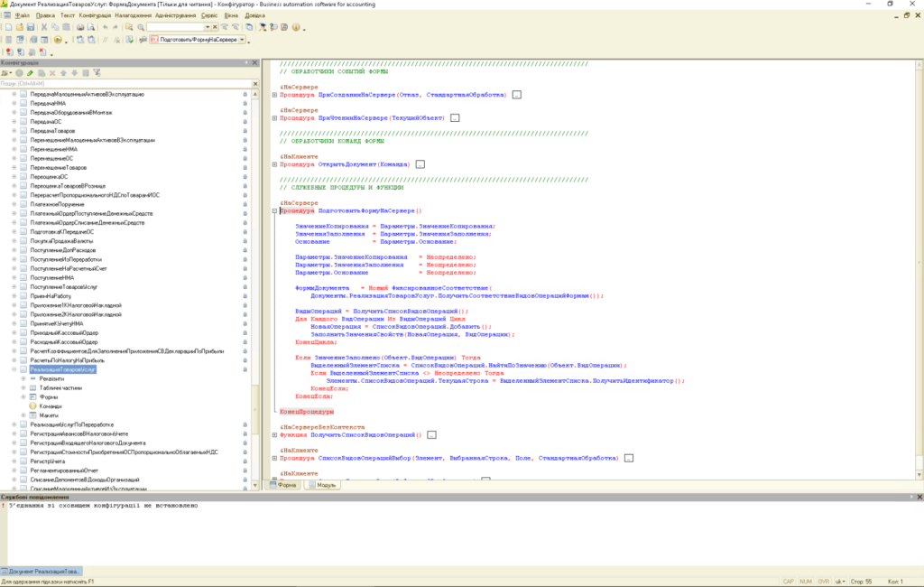Open the procedure list dropdown ПодготовитьФормуНаСервере
924x587 pixels.
(244, 40)
